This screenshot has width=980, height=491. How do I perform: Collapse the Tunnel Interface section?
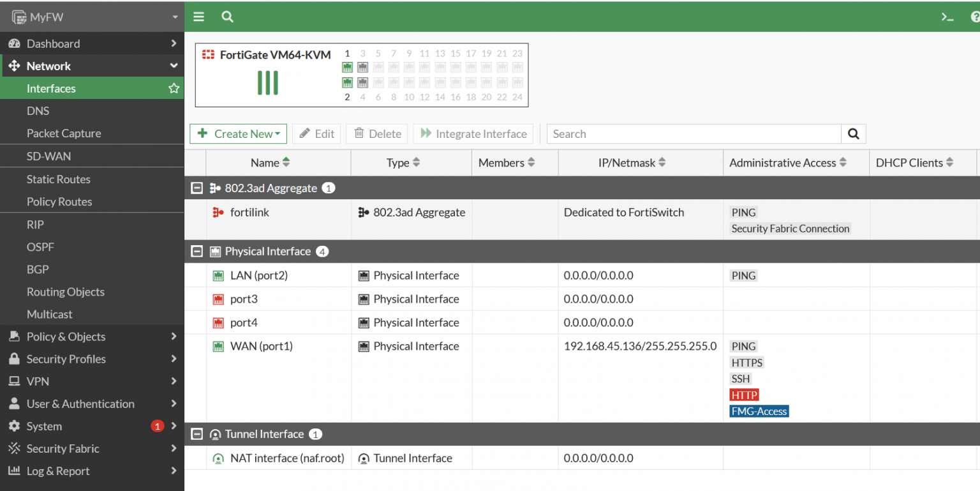[197, 434]
